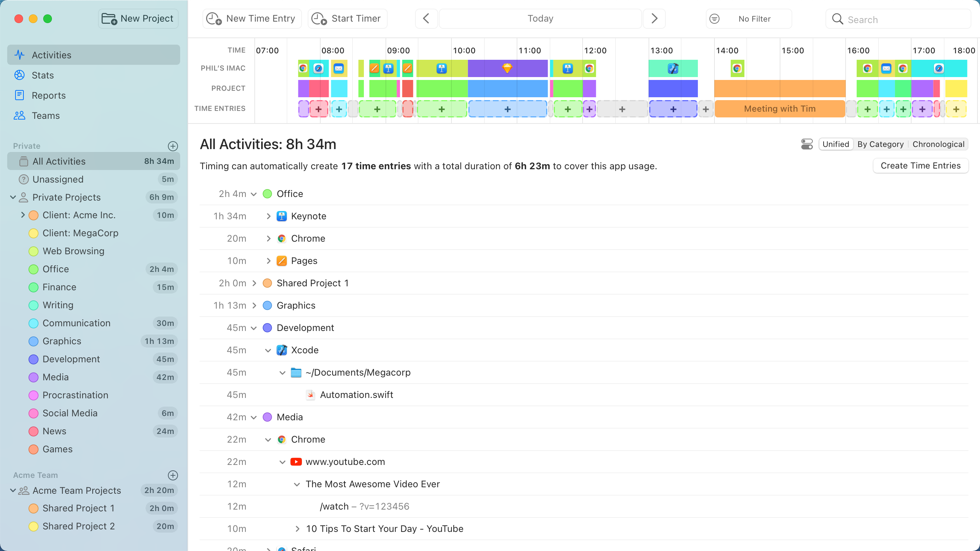
Task: Click the Meeting with Tim time entry block
Action: coord(779,108)
